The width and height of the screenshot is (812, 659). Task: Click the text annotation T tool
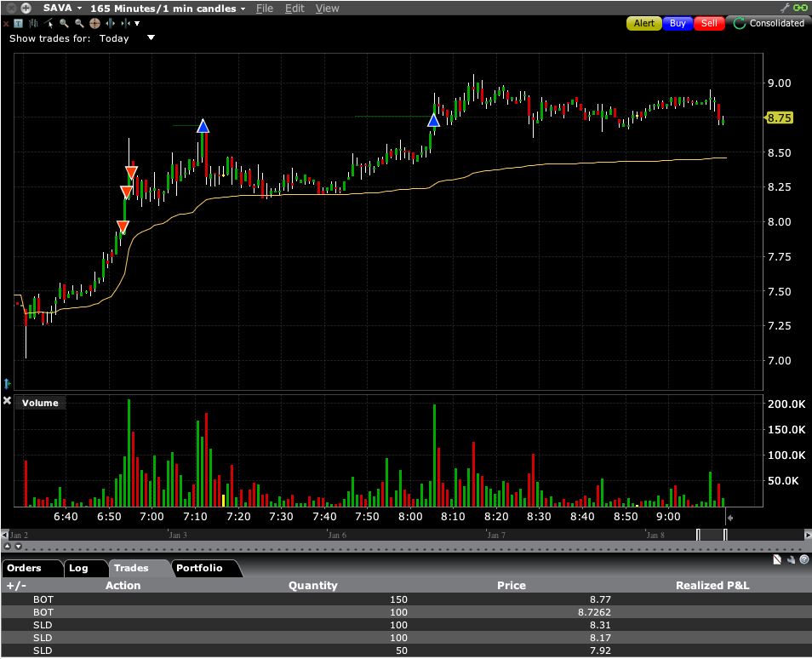18,24
